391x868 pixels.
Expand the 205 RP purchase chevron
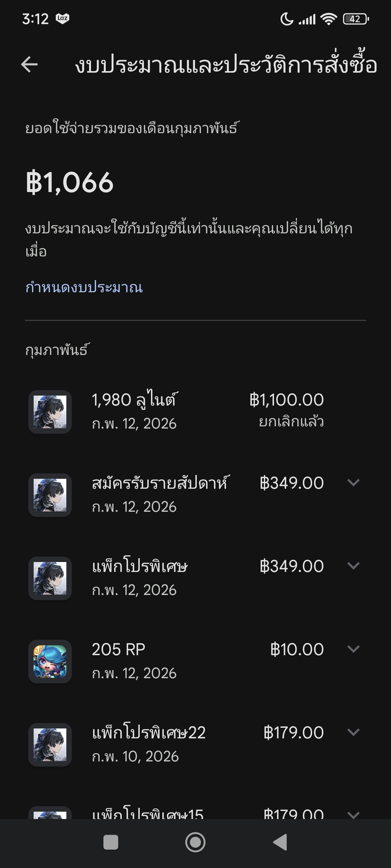(353, 649)
